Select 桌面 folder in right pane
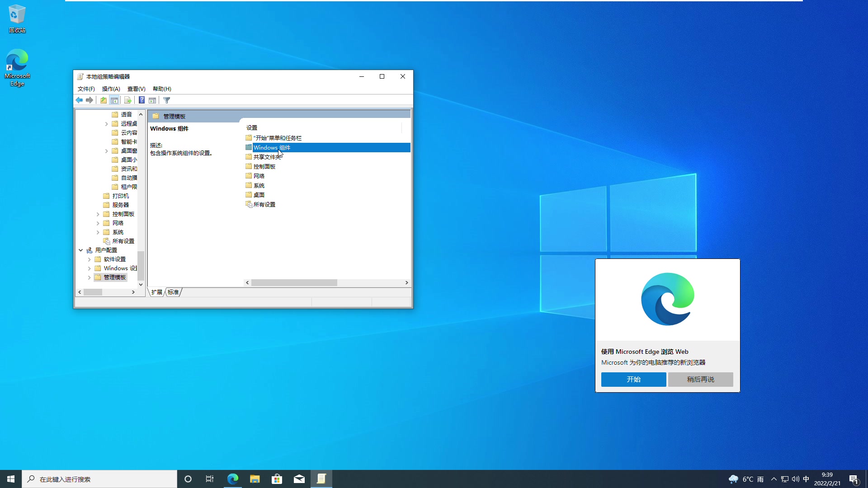The width and height of the screenshot is (868, 488). pos(255,195)
